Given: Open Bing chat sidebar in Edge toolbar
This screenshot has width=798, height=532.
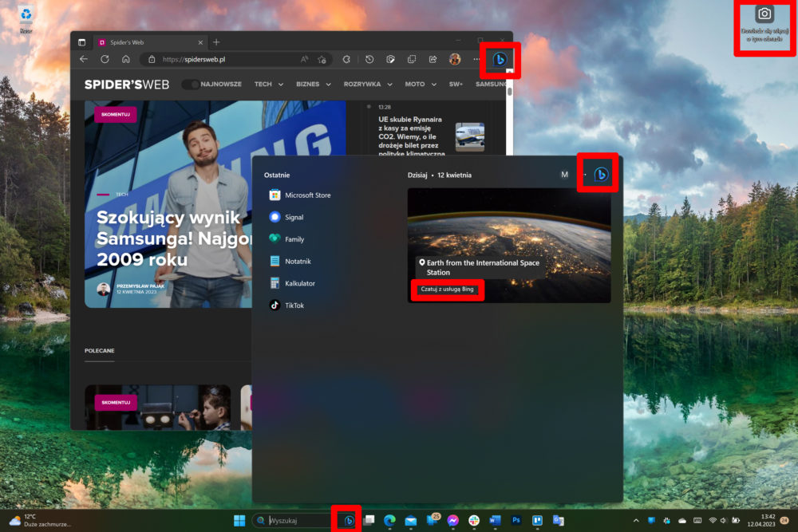Looking at the screenshot, I should point(500,60).
